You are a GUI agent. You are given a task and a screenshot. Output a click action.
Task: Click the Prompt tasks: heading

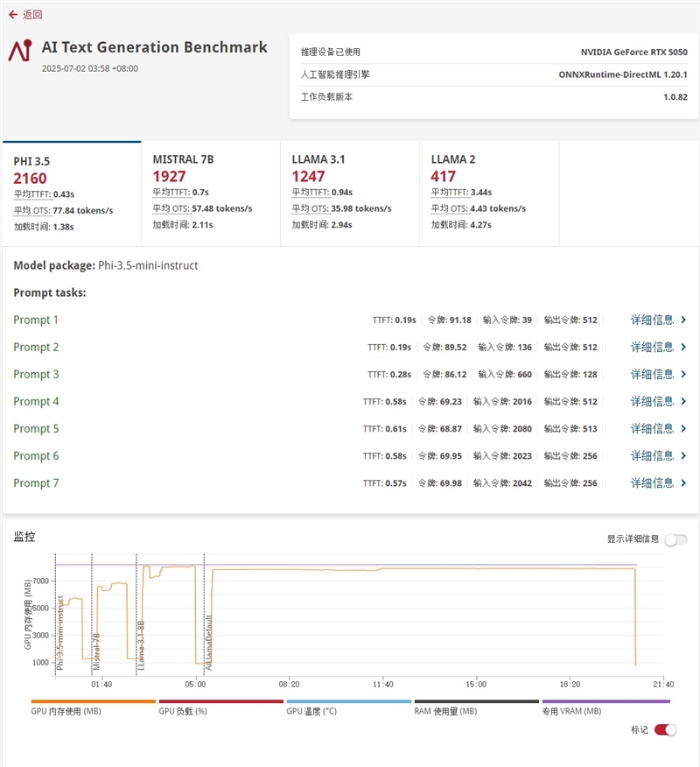click(50, 293)
